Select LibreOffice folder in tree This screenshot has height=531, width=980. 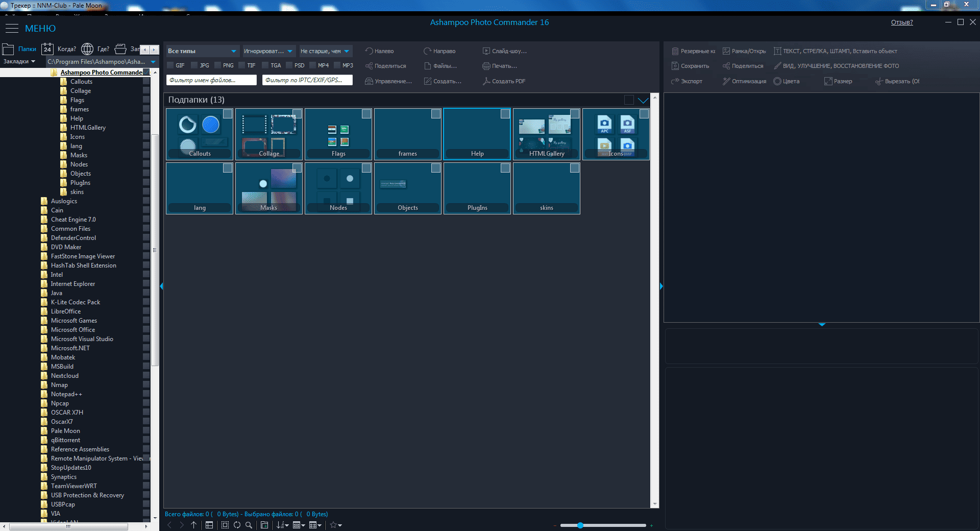coord(66,311)
